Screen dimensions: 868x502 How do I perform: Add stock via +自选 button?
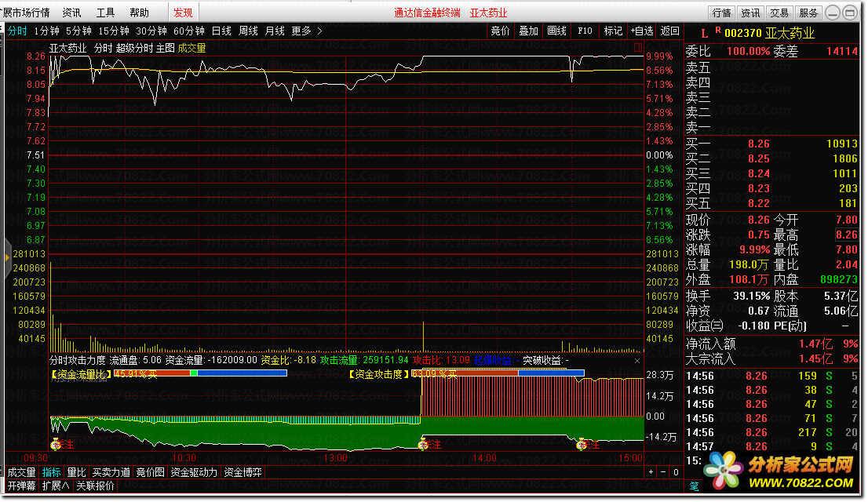coord(642,31)
